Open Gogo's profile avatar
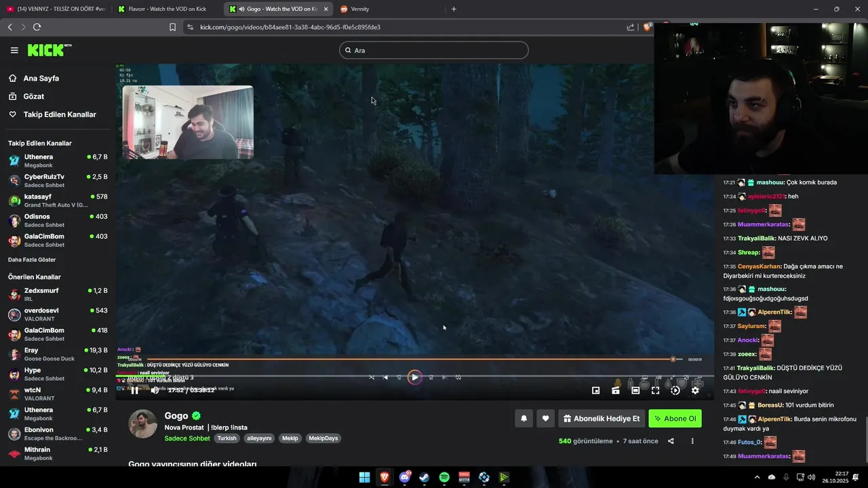This screenshot has width=868, height=488. [143, 424]
